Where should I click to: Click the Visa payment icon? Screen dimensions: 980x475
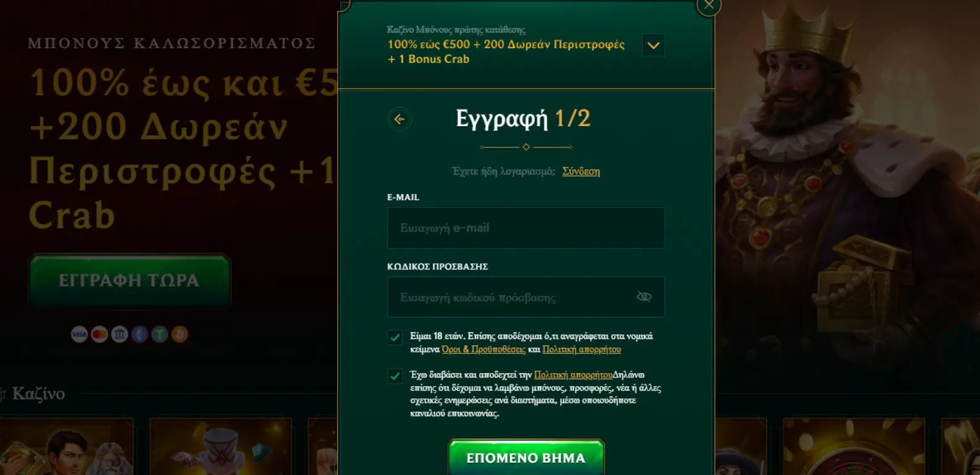(79, 335)
